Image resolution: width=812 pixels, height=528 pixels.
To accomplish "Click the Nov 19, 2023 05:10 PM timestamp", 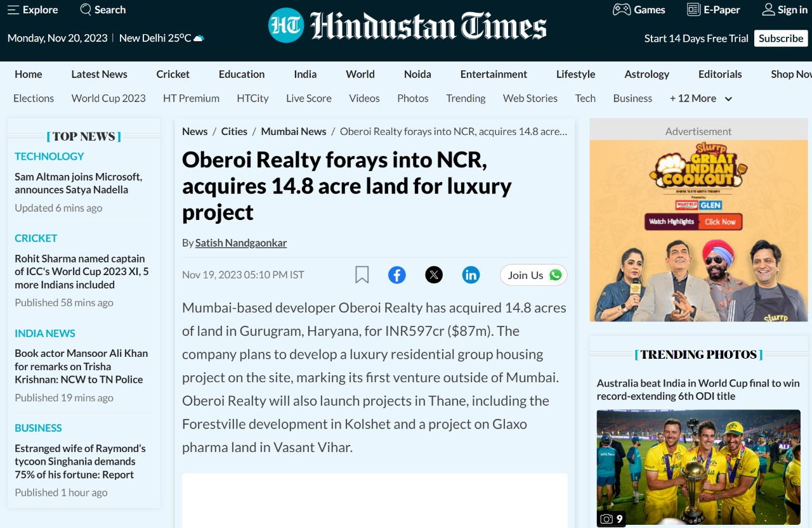I will tap(243, 274).
